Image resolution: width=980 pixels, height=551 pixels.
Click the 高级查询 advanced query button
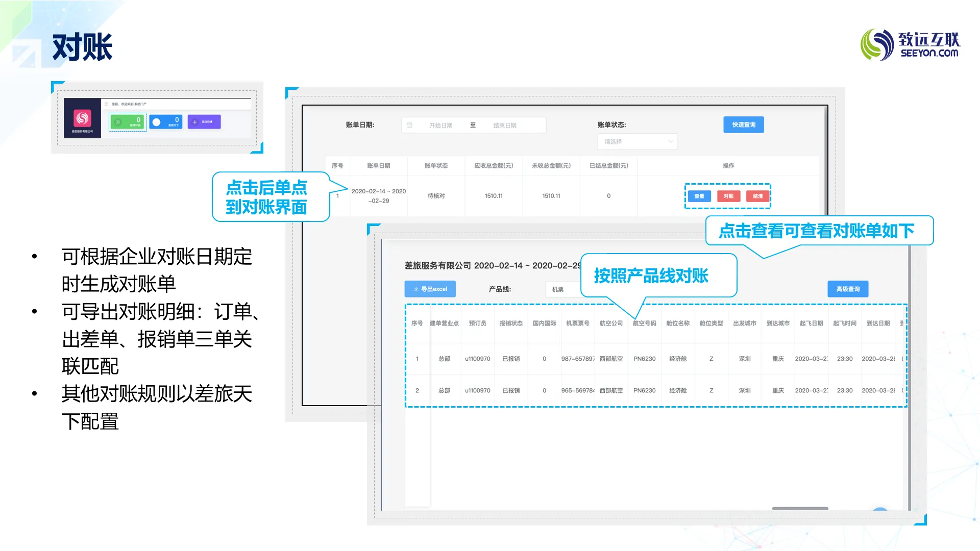(x=848, y=289)
